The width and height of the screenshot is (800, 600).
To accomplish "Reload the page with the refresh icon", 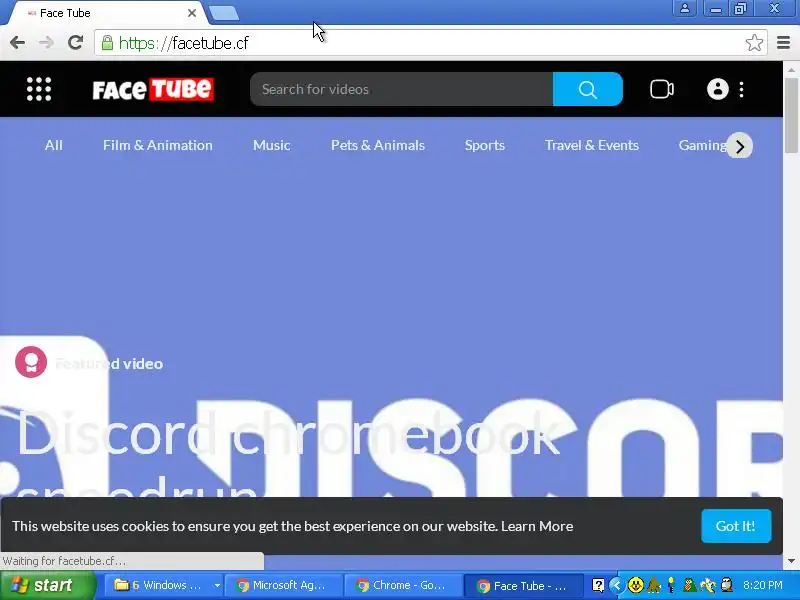I will click(x=76, y=43).
